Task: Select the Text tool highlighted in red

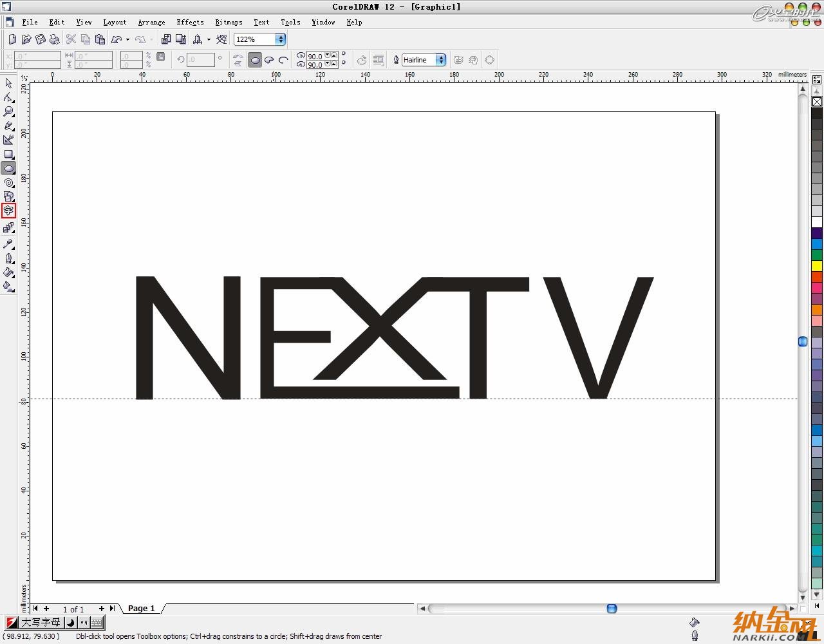Action: pyautogui.click(x=8, y=211)
